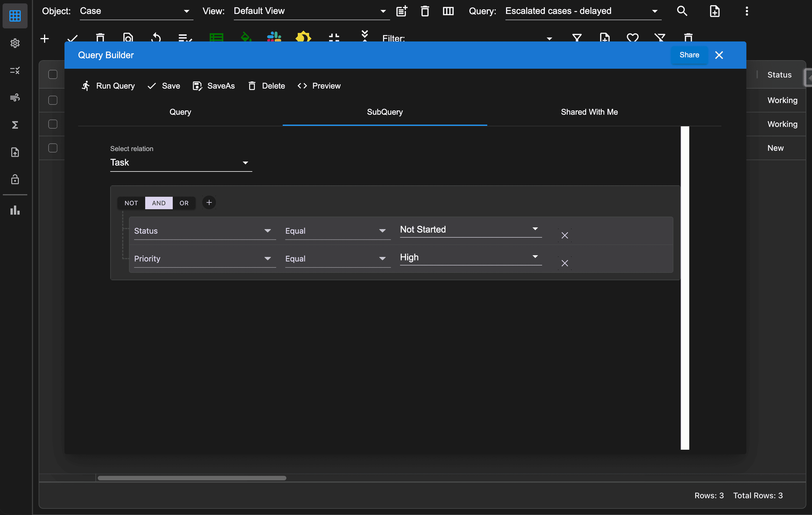Open the bar chart sidebar icon

coord(15,210)
